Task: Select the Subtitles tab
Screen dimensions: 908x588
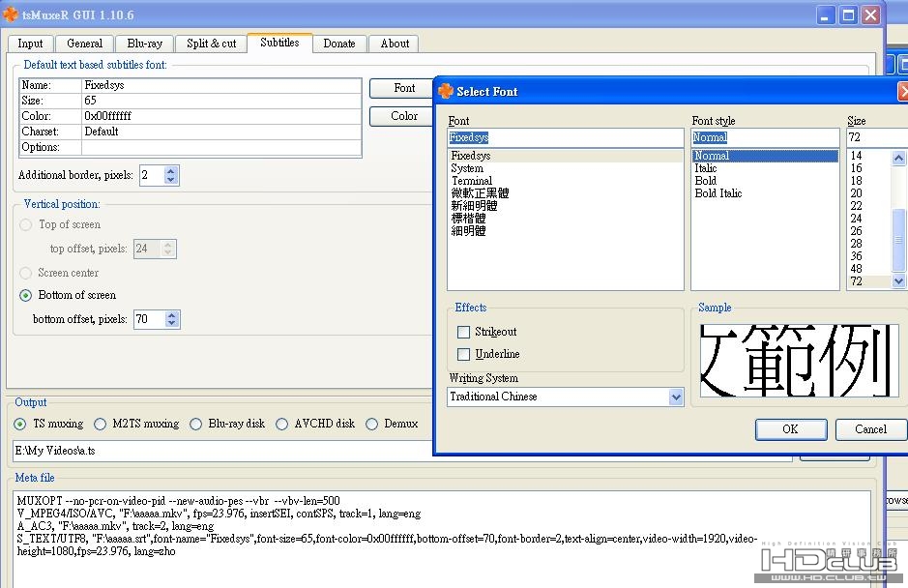Action: pyautogui.click(x=279, y=43)
